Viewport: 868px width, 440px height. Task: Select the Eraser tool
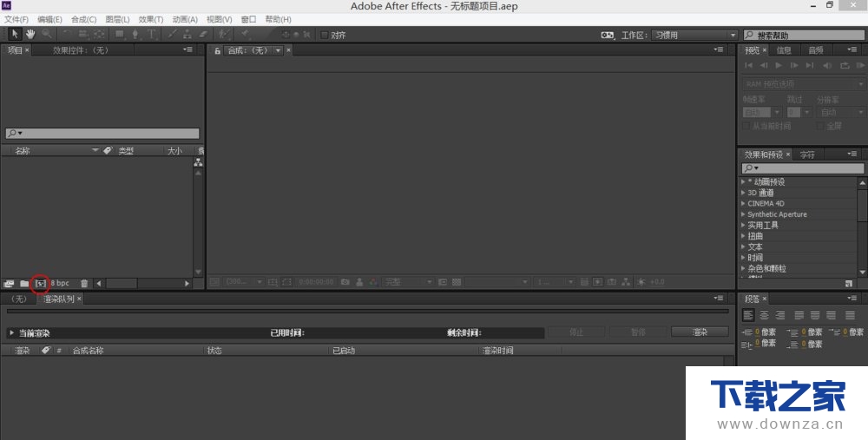point(203,35)
